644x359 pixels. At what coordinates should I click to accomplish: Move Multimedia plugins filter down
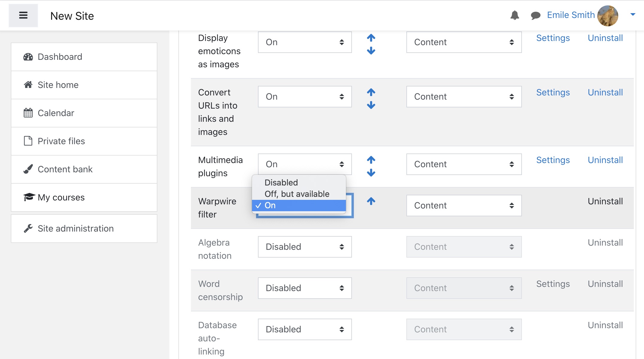point(371,173)
